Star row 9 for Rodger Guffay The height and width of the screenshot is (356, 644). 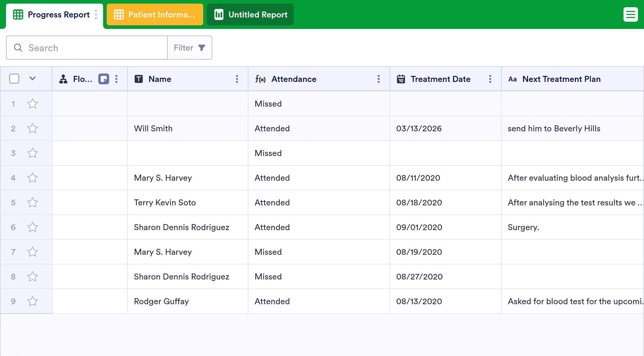point(33,301)
